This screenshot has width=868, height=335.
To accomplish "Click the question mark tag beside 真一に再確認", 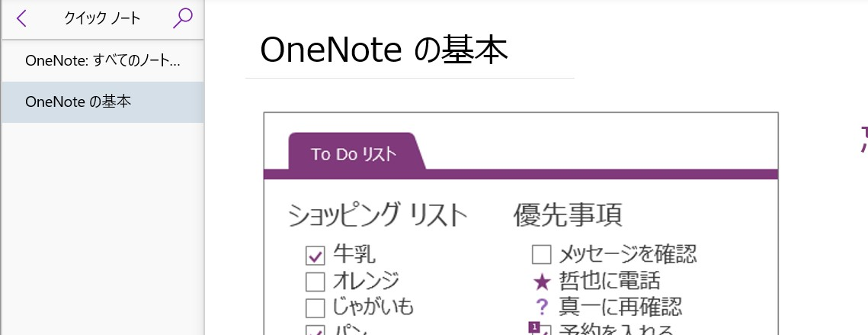I will tap(541, 308).
